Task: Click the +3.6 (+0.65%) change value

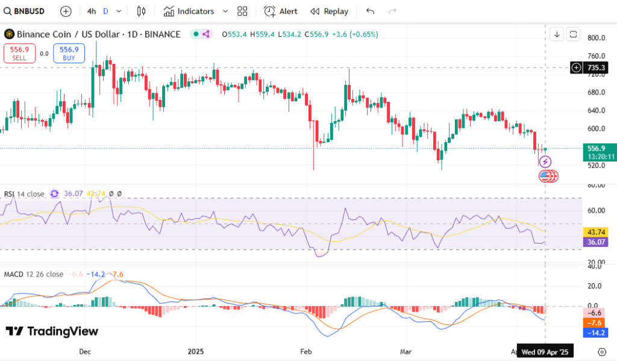Action: click(355, 34)
